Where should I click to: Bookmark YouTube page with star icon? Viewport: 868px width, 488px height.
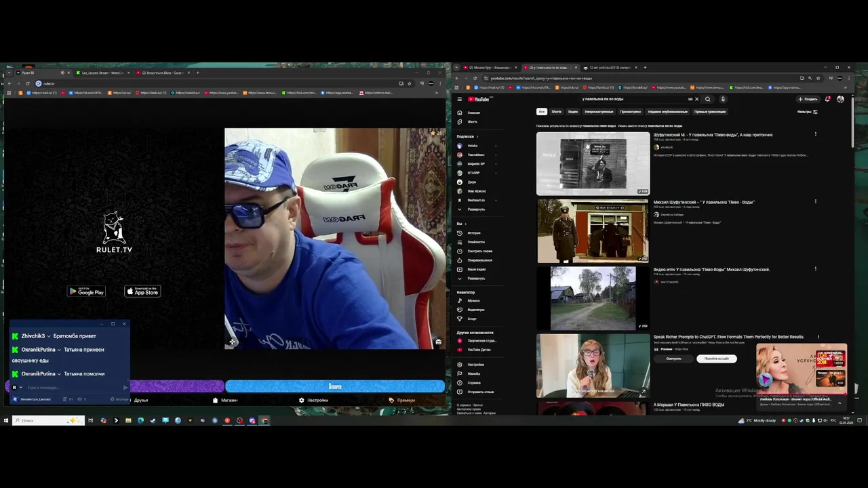(x=817, y=78)
